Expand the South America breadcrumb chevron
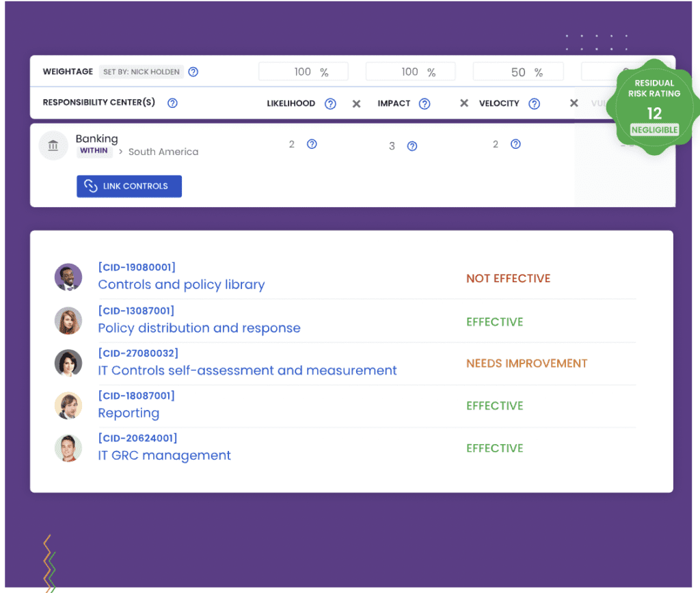700x593 pixels. 120,152
